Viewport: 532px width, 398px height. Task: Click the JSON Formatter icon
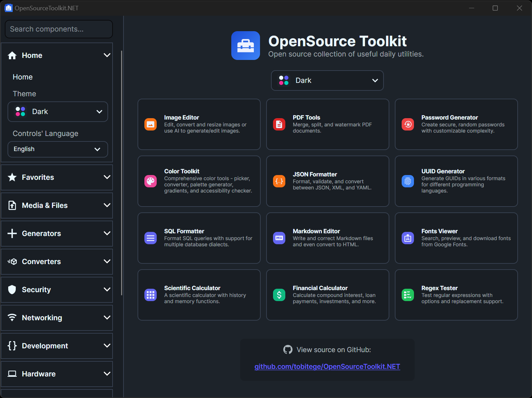tap(279, 181)
